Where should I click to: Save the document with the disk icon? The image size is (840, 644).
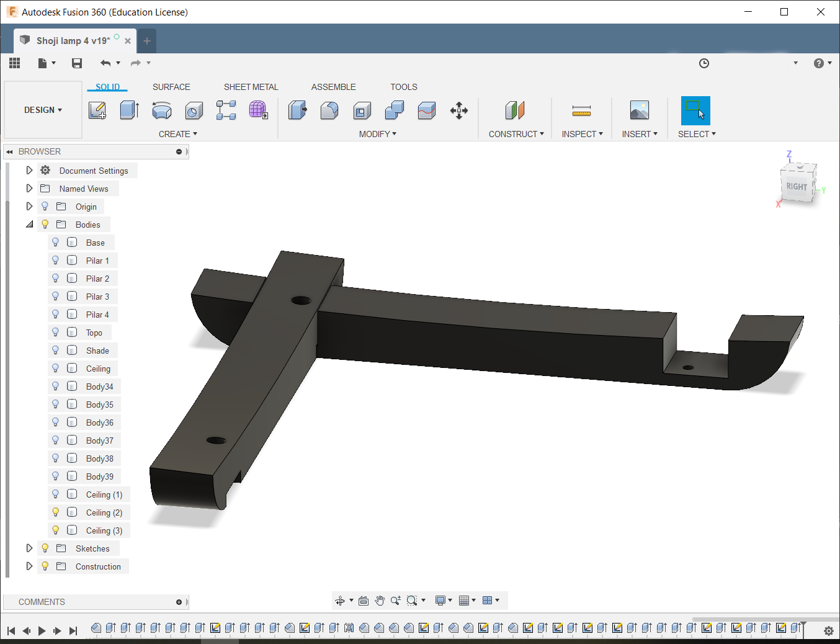77,63
